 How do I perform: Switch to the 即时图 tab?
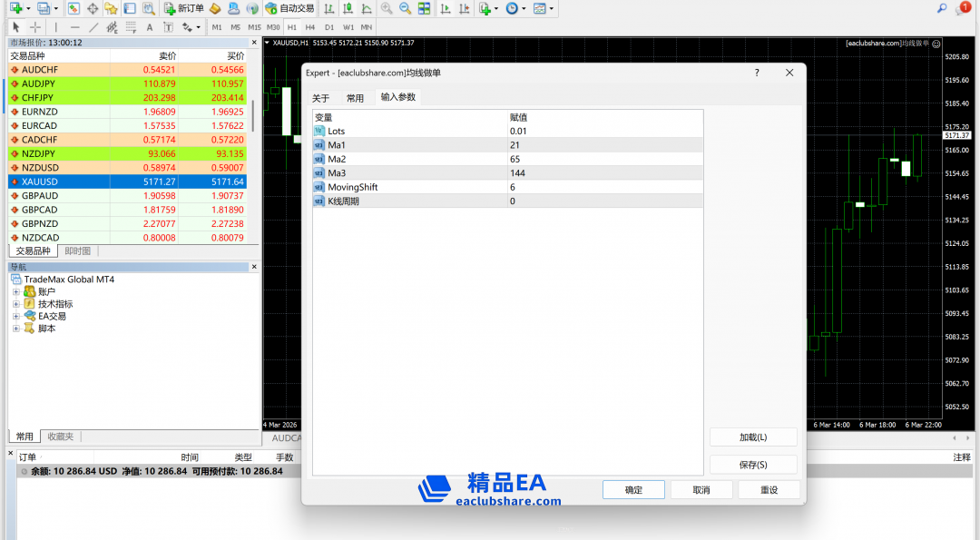click(77, 251)
